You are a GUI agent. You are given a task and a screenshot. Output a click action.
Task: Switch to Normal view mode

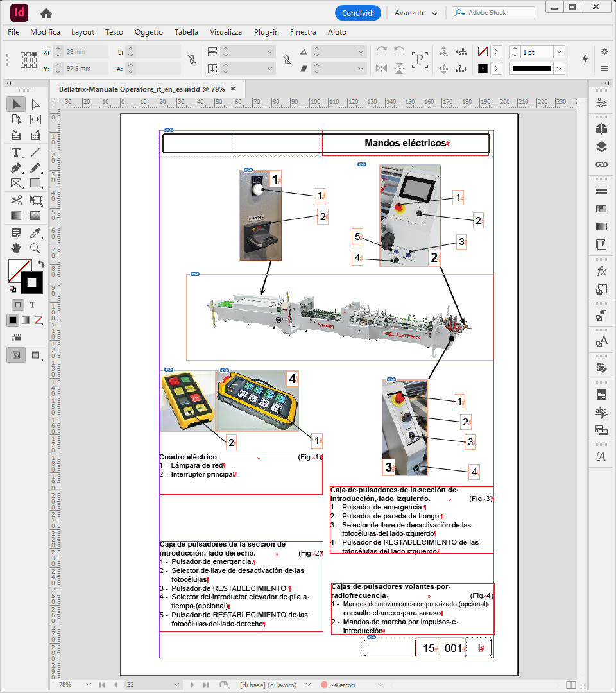point(16,355)
